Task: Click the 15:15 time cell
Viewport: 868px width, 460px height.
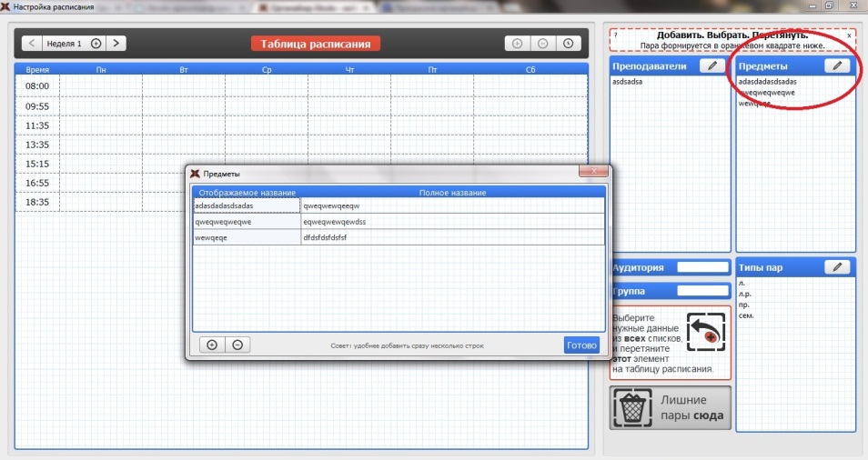Action: pos(37,164)
